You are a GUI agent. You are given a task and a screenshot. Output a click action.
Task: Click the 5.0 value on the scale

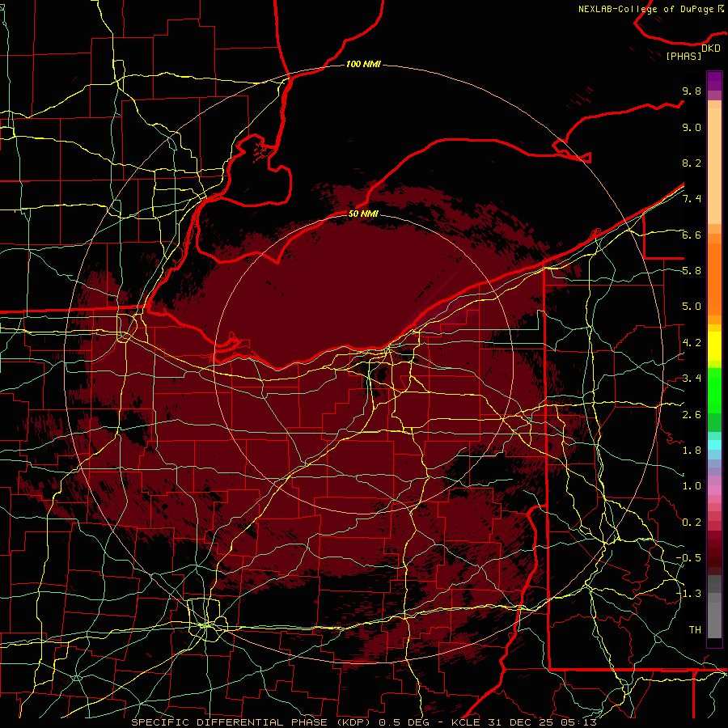coord(692,307)
